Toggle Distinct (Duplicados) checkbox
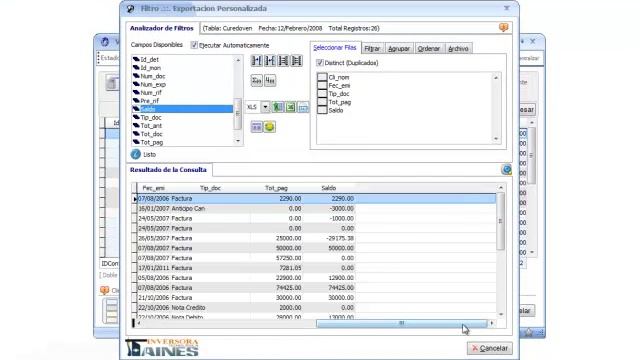This screenshot has width=640, height=360. (320, 63)
